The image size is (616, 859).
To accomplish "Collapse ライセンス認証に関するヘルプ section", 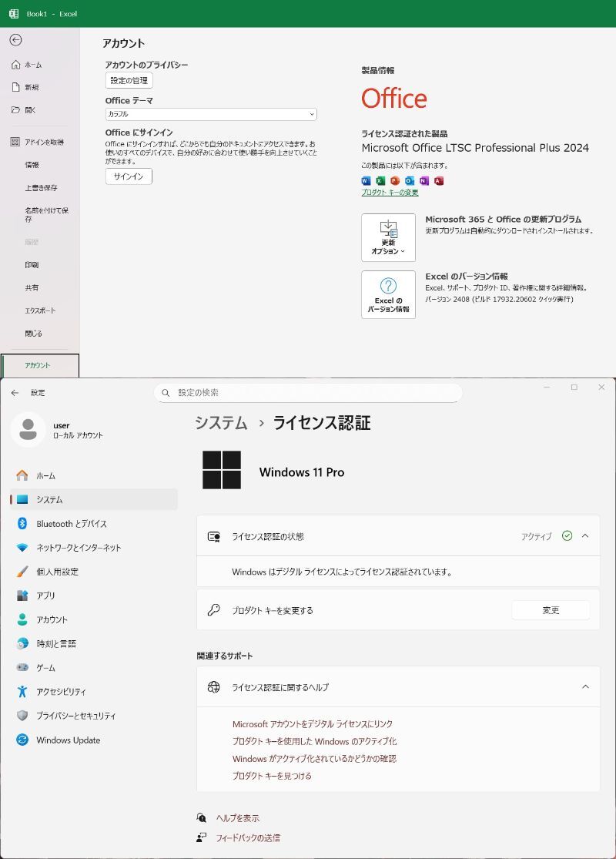I will 585,687.
